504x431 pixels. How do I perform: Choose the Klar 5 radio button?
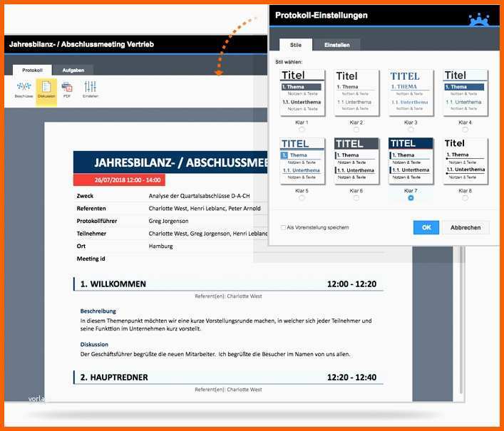click(x=302, y=198)
